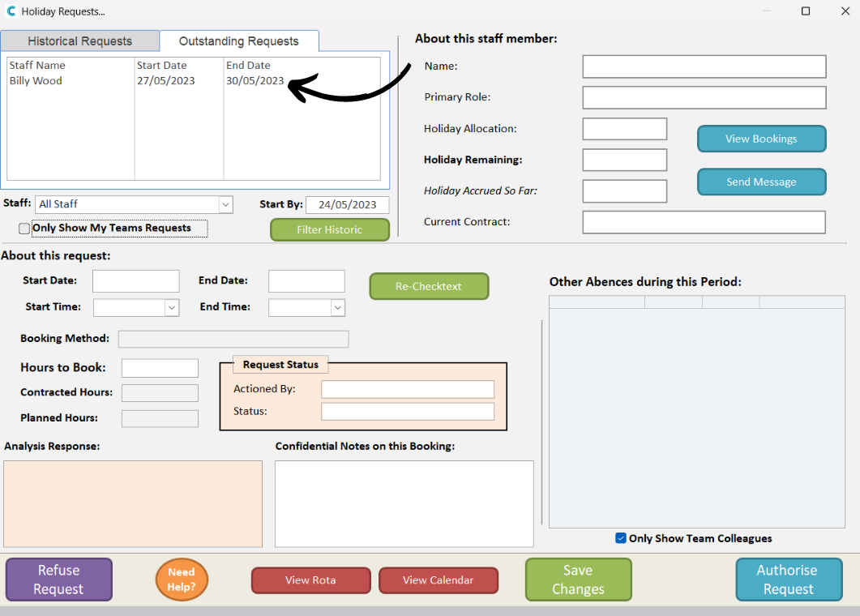Switch to the Historical Requests tab
This screenshot has height=616, width=860.
click(x=79, y=41)
